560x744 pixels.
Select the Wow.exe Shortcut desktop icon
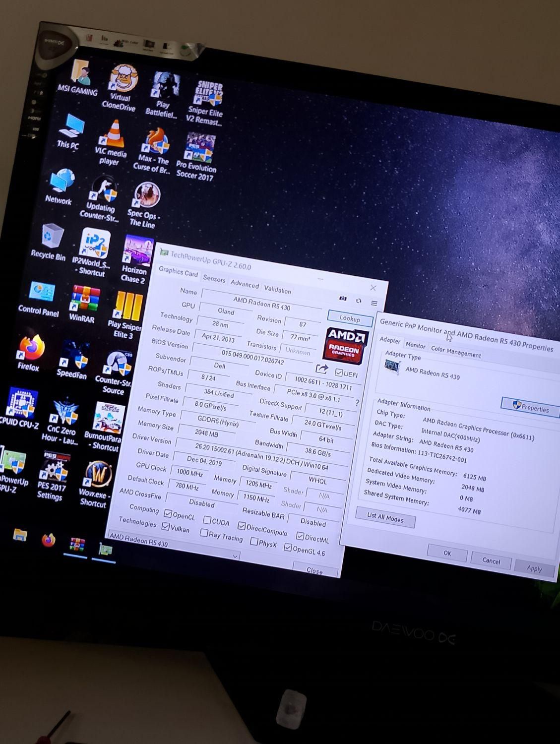[96, 484]
